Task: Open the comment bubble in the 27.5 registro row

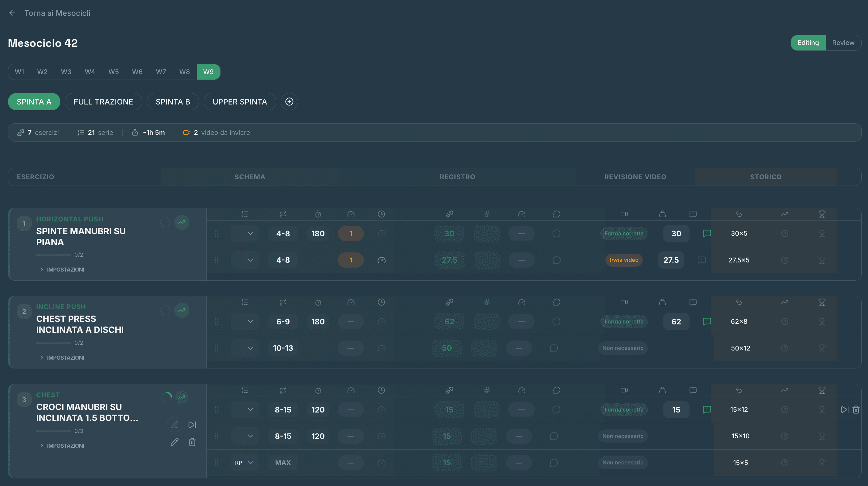Action: pos(556,260)
